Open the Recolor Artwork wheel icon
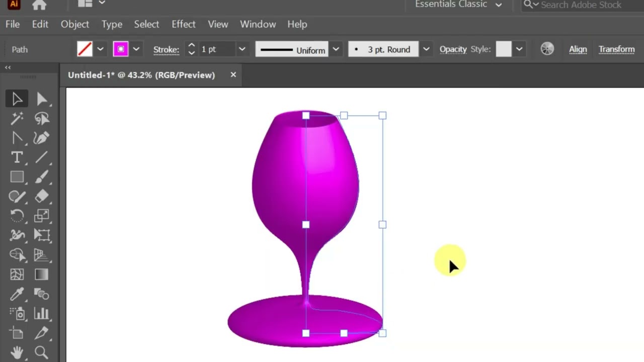Viewport: 644px width, 362px height. (x=547, y=49)
